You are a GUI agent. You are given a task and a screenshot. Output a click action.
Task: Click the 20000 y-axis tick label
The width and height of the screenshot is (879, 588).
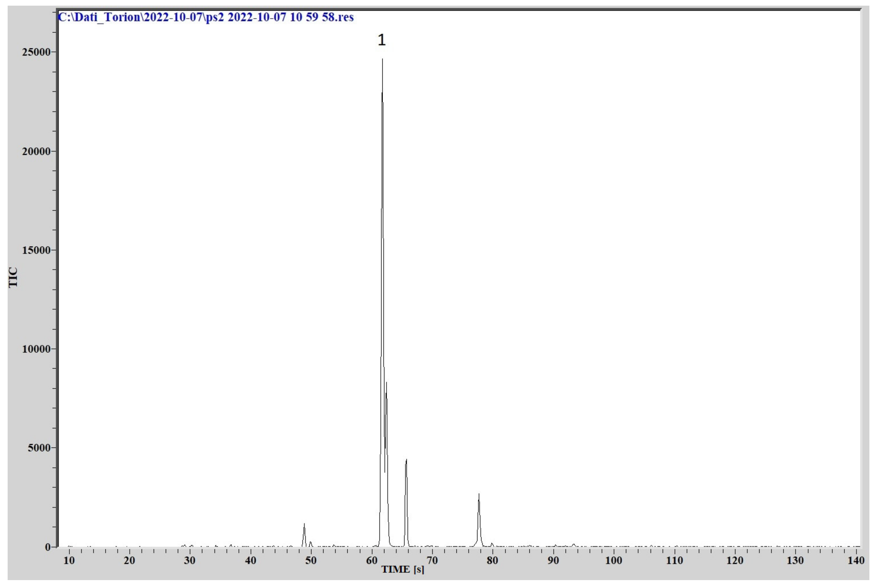(36, 152)
